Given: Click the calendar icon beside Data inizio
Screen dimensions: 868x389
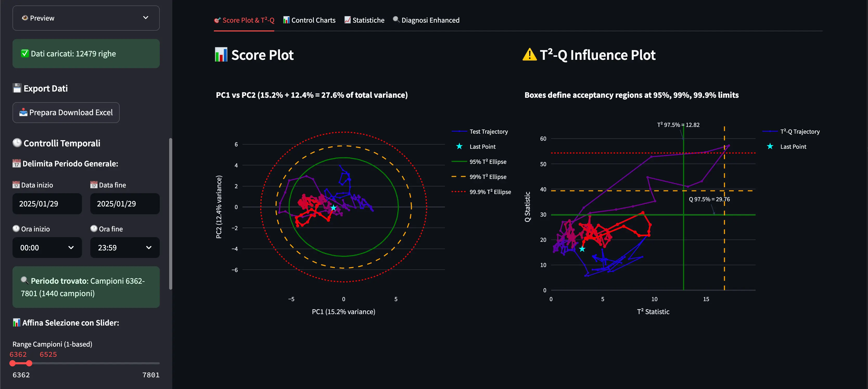Looking at the screenshot, I should [16, 185].
